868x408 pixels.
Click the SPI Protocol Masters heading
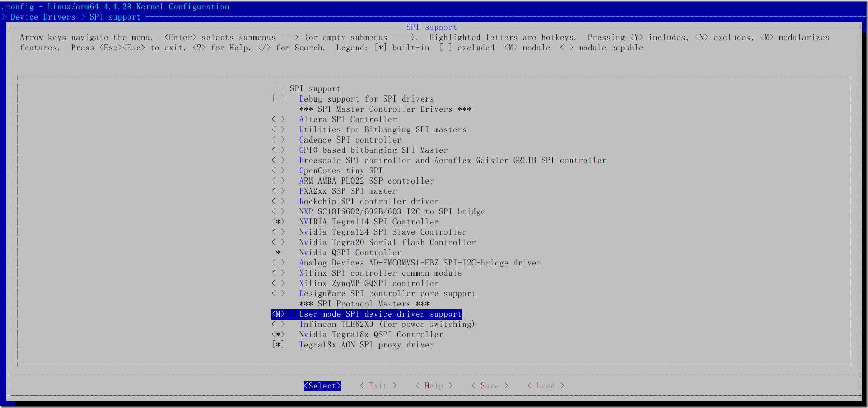364,304
